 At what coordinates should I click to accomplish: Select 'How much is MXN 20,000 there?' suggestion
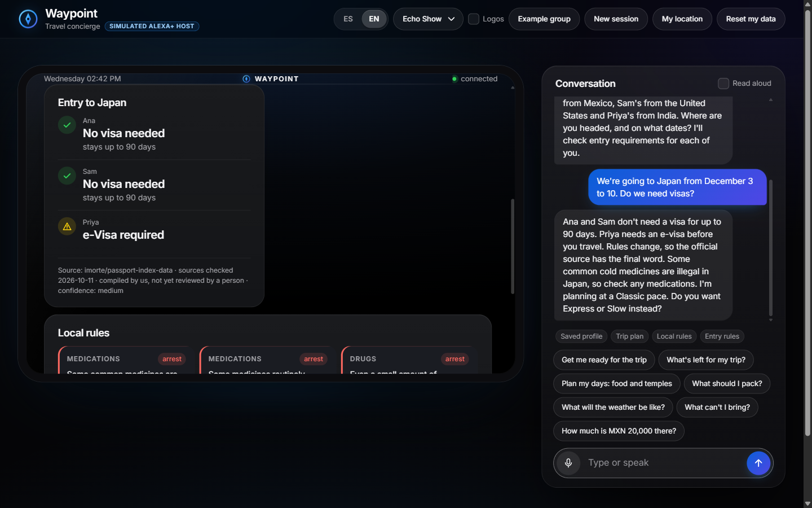[x=619, y=431]
